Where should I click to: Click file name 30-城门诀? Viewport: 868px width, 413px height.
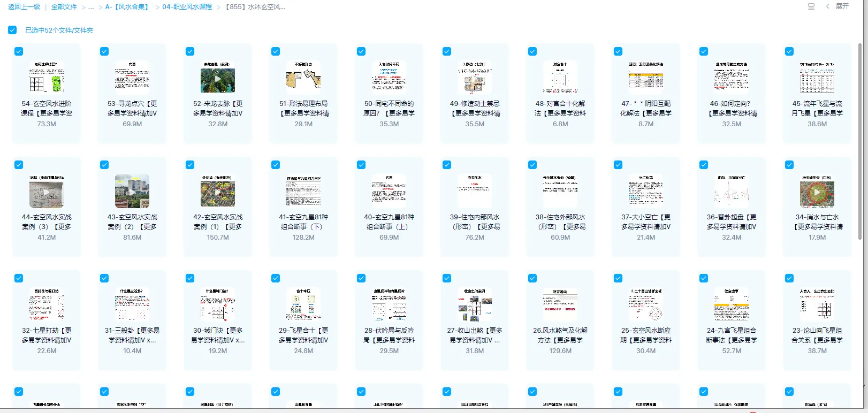(x=218, y=335)
